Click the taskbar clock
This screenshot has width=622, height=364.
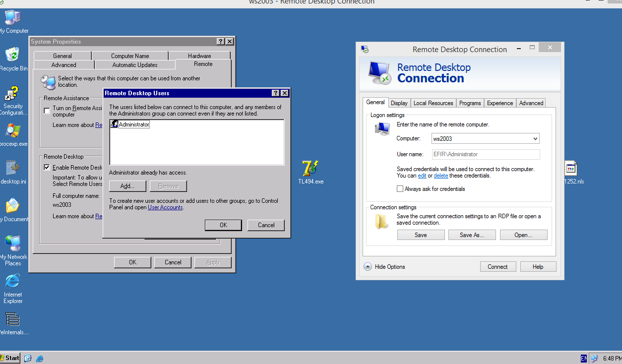click(x=612, y=358)
